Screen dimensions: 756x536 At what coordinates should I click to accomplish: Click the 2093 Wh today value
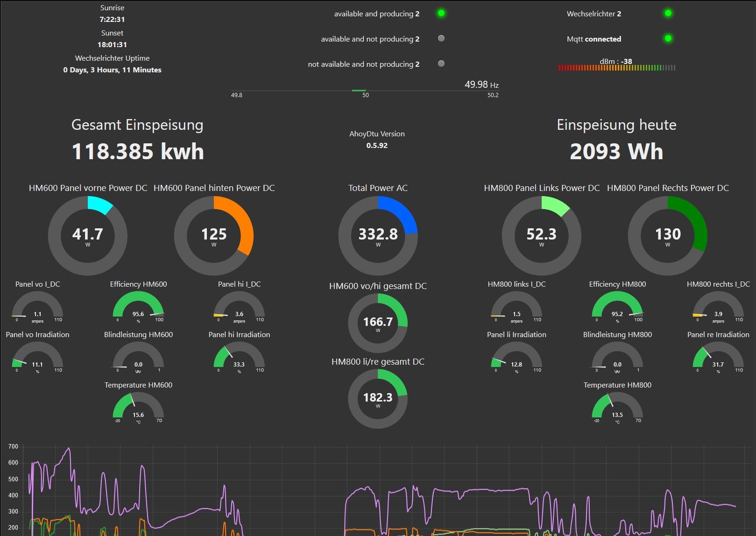[616, 152]
